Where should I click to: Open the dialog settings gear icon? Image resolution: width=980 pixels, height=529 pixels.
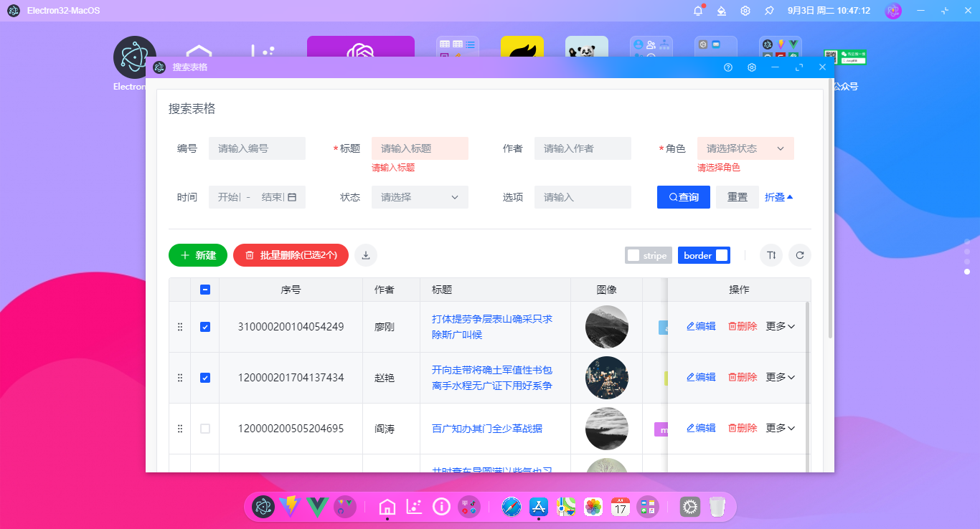coord(751,67)
